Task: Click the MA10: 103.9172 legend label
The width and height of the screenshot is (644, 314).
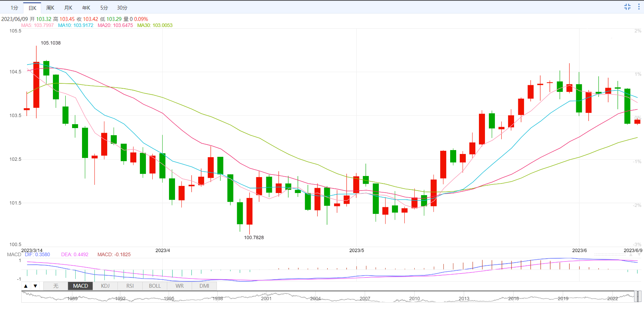Action: pos(76,25)
